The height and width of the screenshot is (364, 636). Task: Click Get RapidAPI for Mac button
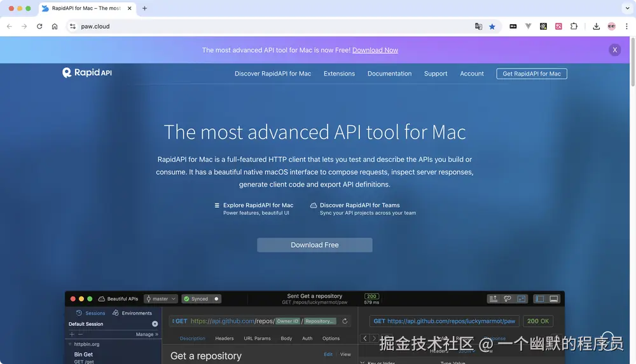pos(531,73)
